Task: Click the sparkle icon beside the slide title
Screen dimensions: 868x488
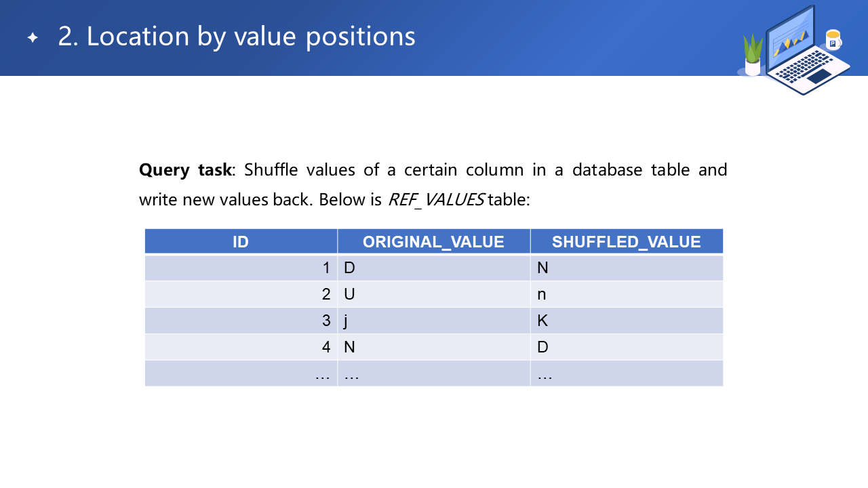Action: click(x=33, y=38)
